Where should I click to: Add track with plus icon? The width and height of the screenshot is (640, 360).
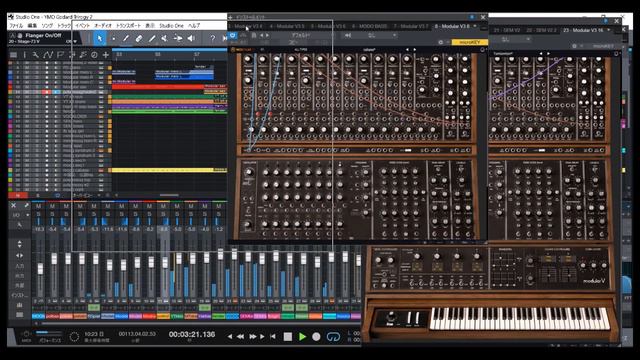pyautogui.click(x=106, y=55)
